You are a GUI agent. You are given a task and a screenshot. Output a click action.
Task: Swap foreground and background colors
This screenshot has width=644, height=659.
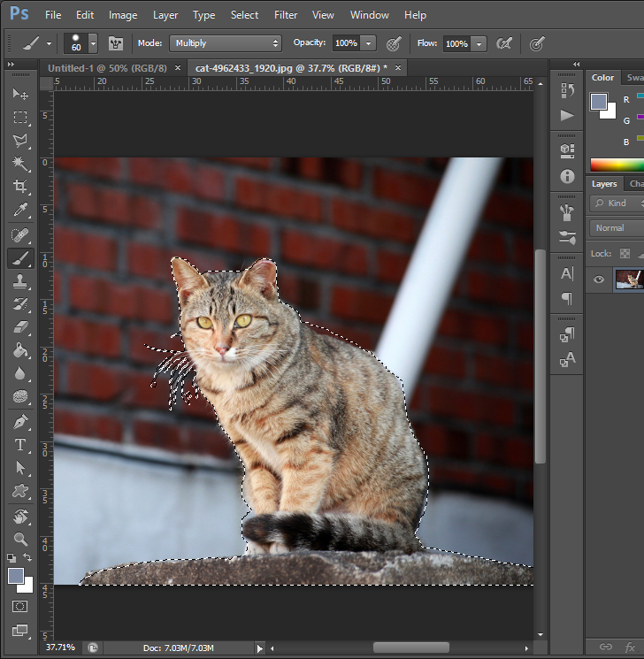tap(27, 557)
